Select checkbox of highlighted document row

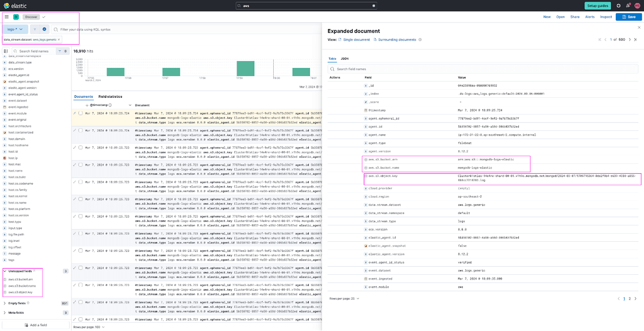(x=81, y=113)
